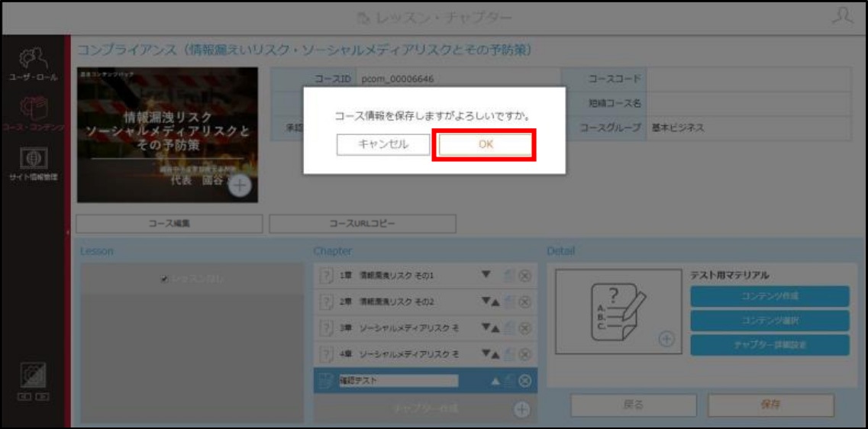
Task: Move chapter 3章 down with arrow
Action: click(x=486, y=327)
